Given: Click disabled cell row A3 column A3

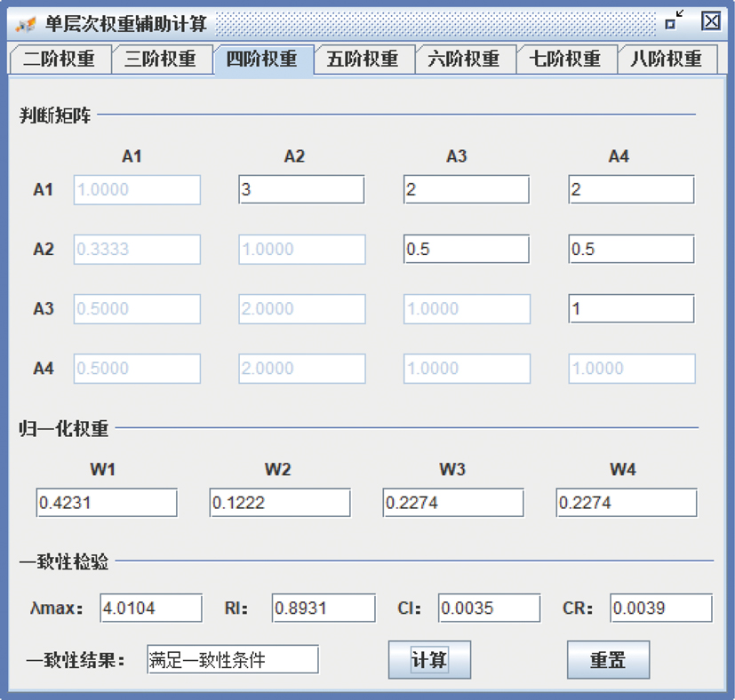Looking at the screenshot, I should (x=467, y=308).
